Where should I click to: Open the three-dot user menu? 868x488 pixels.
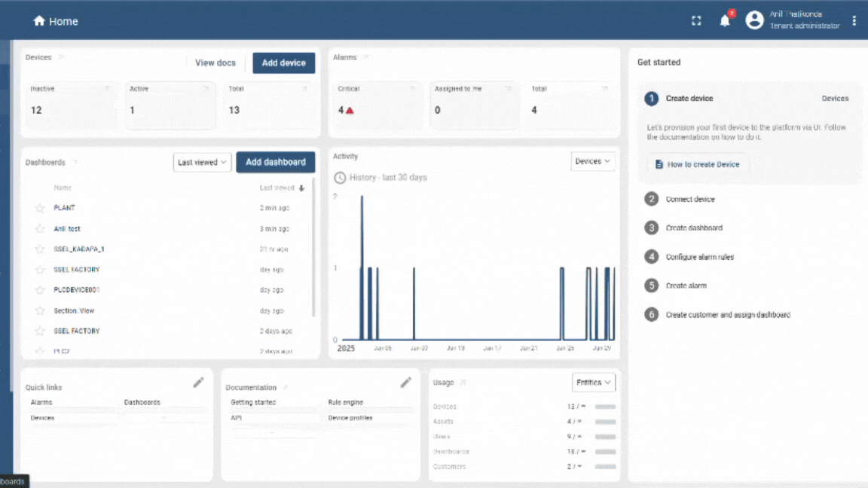854,21
